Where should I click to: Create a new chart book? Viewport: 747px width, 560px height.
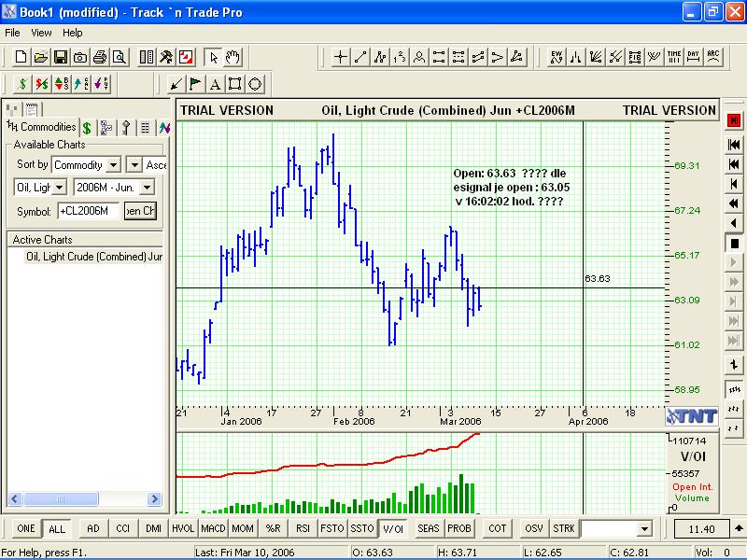click(21, 58)
